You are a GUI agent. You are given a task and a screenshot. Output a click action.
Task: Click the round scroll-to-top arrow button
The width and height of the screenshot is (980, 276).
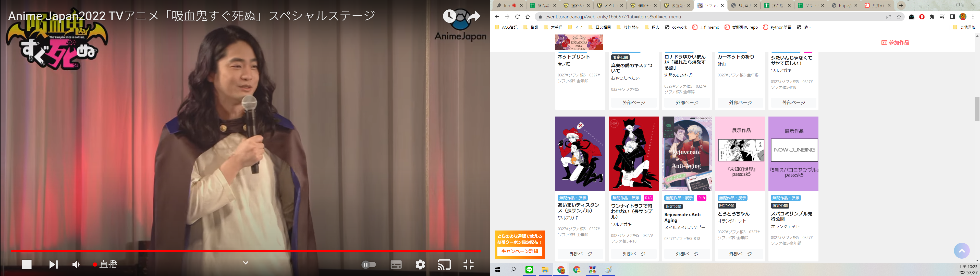coord(962,250)
